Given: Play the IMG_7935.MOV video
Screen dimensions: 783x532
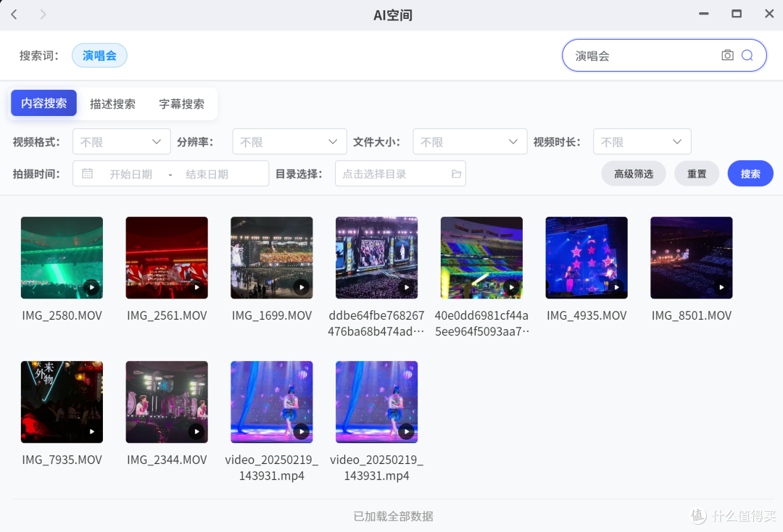Looking at the screenshot, I should 92,431.
